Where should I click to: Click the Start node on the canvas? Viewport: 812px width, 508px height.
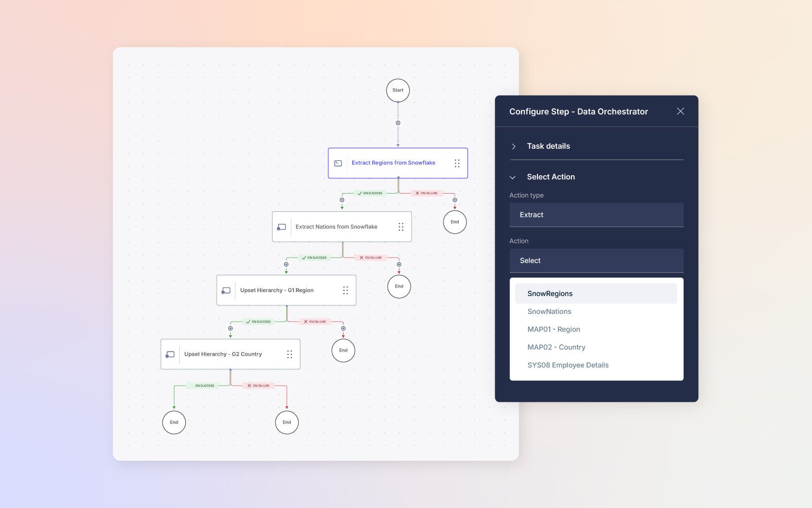398,90
